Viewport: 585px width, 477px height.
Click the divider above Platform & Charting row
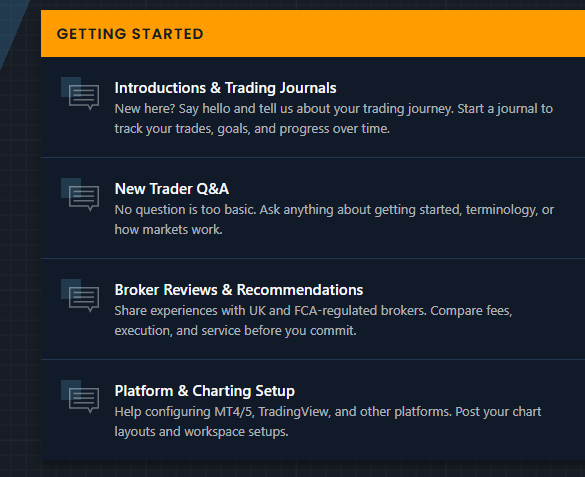coord(313,359)
